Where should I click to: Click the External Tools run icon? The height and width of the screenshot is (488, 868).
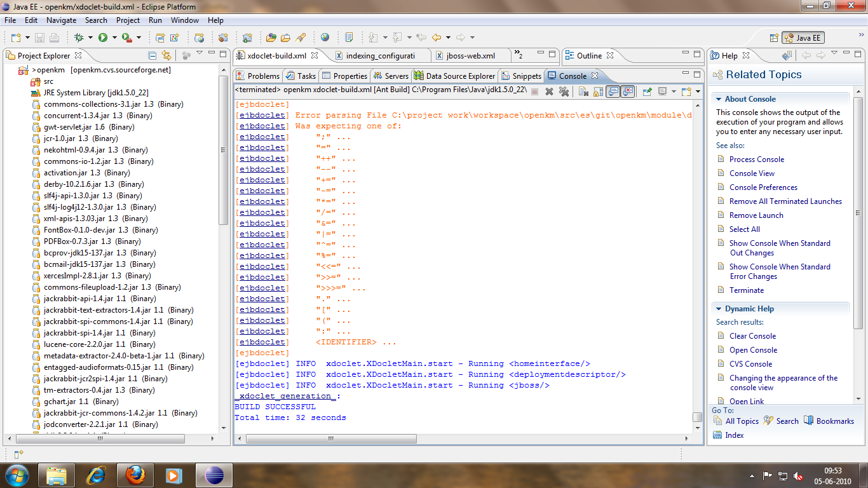[126, 37]
